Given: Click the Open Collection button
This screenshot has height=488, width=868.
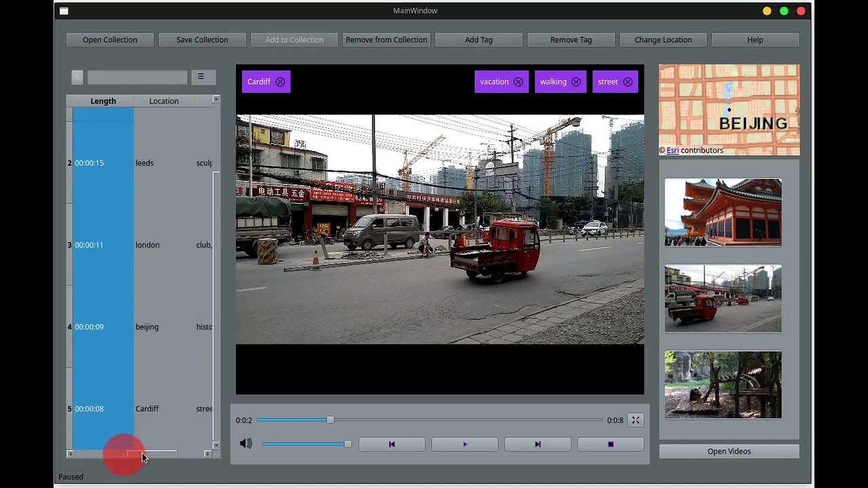Looking at the screenshot, I should tap(110, 40).
